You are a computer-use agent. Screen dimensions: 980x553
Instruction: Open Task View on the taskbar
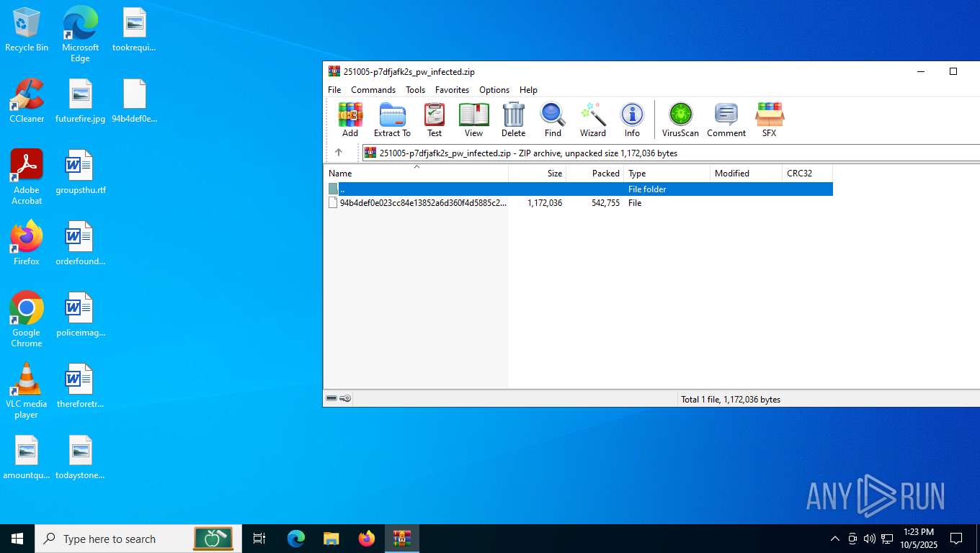259,539
